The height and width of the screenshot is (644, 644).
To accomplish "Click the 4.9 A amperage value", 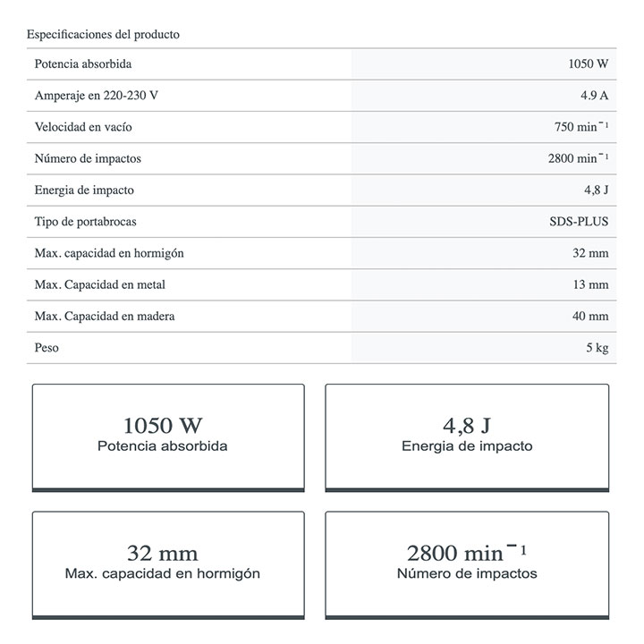I will click(x=594, y=96).
